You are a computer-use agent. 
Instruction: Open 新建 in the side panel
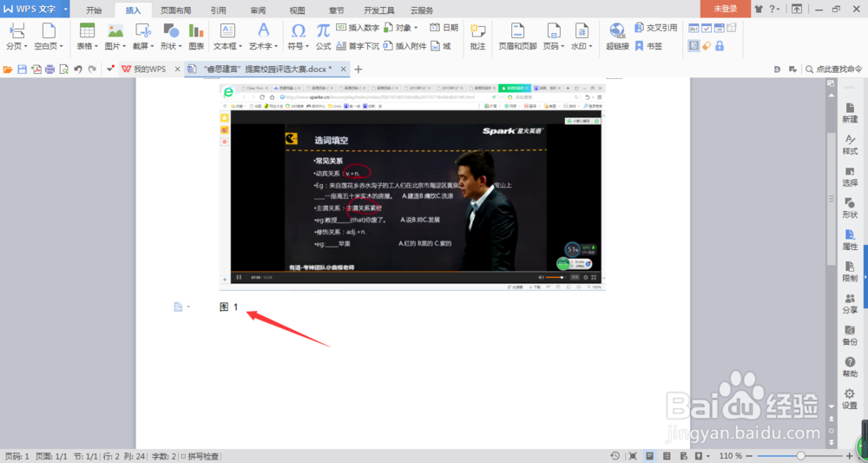tap(850, 113)
